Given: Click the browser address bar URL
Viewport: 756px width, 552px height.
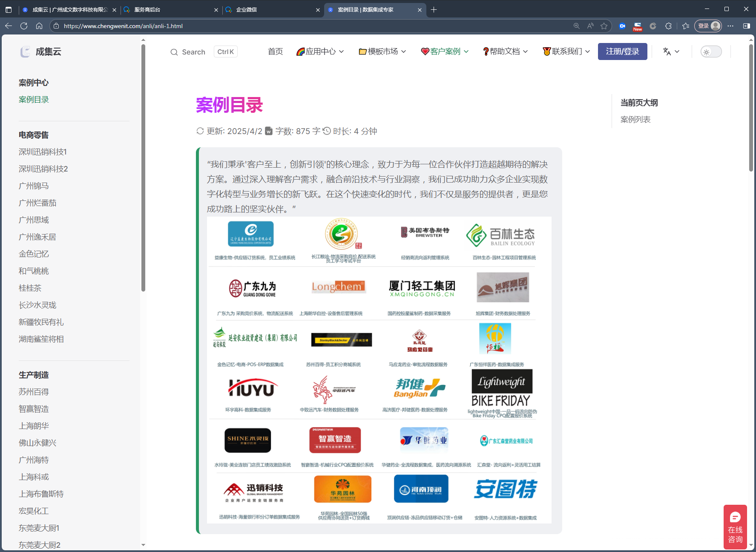Looking at the screenshot, I should point(123,26).
